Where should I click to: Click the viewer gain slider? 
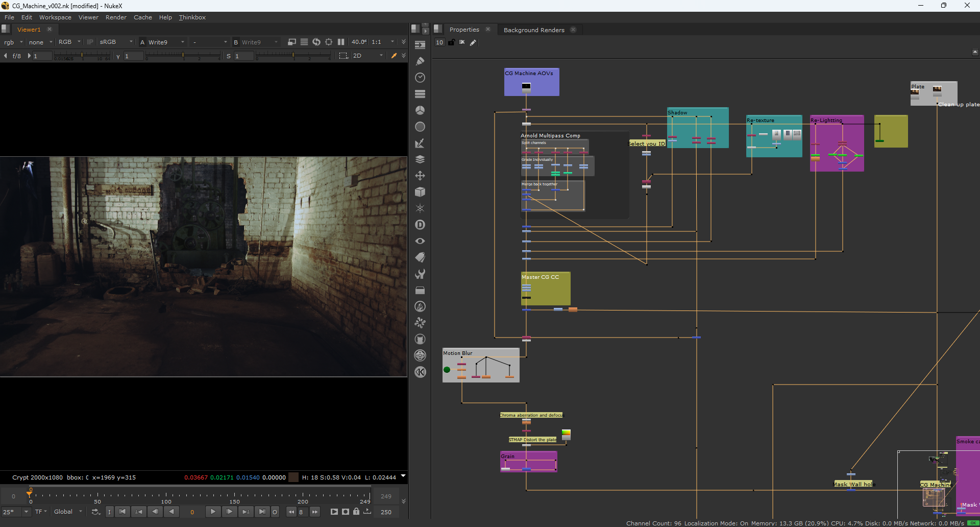click(x=82, y=56)
